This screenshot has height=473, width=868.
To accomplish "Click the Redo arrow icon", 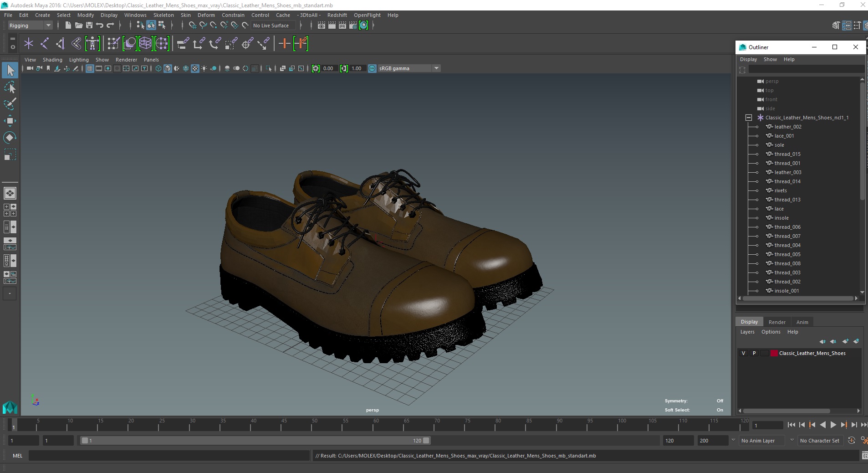I will coord(110,26).
